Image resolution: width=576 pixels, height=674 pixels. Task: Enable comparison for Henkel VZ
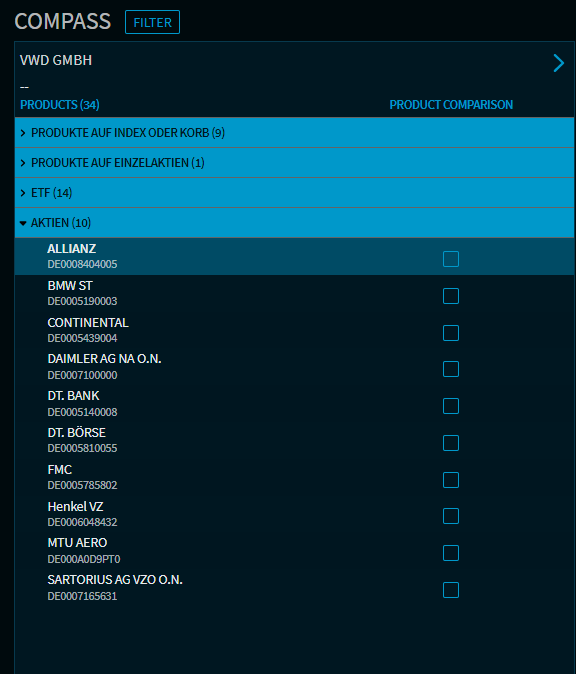pos(451,516)
